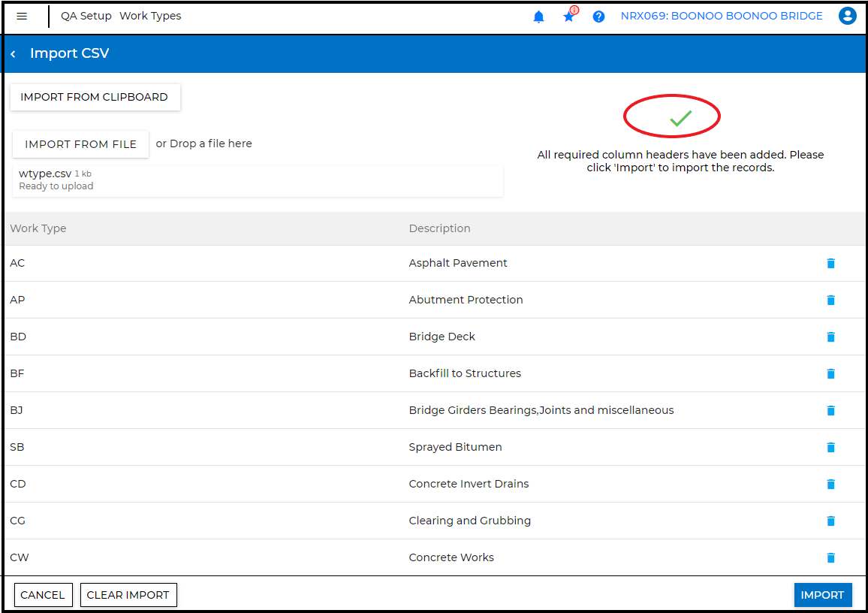Click 'Sprayed Bitumen' description
This screenshot has height=613, width=868.
[455, 447]
